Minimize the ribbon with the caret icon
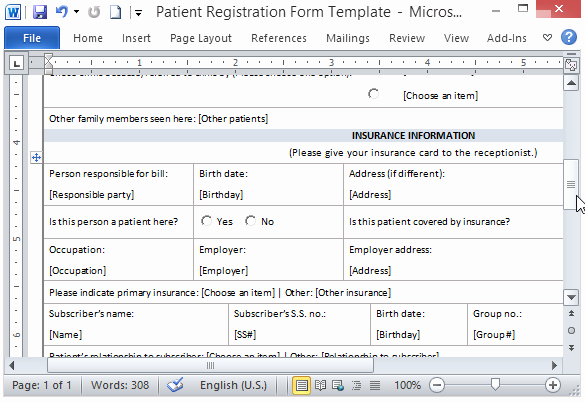This screenshot has width=585, height=402. coord(547,38)
